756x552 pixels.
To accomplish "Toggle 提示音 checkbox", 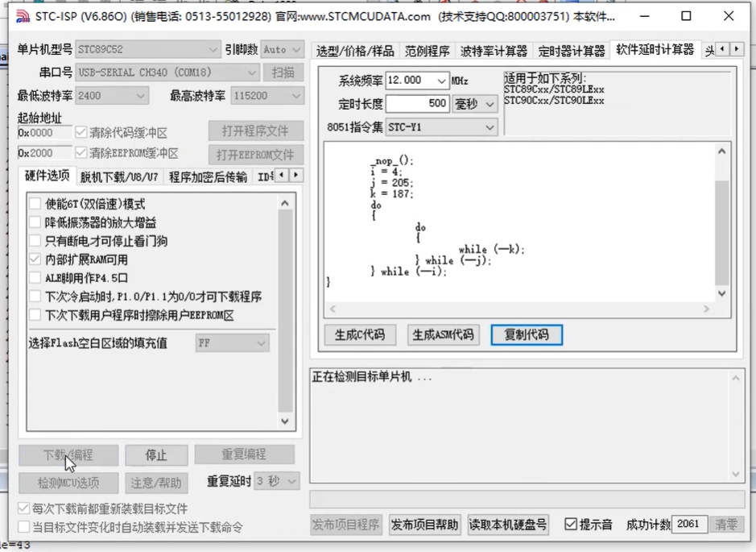I will 570,524.
